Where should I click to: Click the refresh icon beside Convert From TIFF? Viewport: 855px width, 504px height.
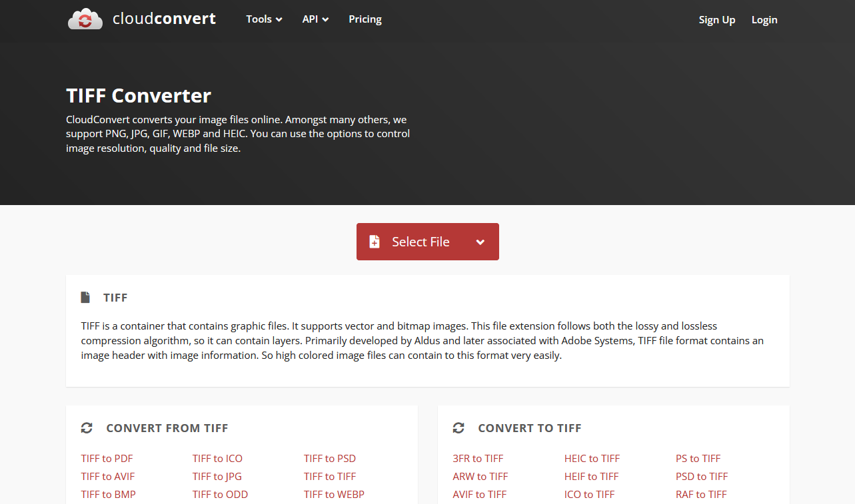click(87, 428)
